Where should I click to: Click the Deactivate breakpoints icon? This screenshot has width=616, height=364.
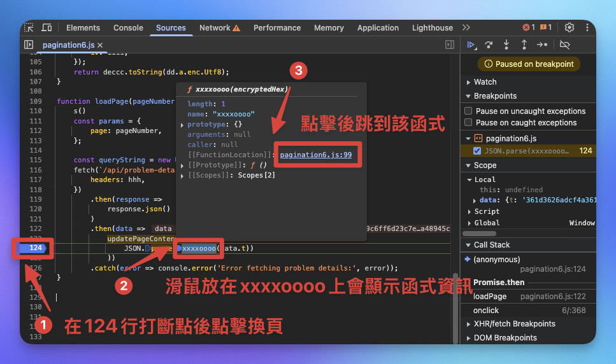point(564,45)
